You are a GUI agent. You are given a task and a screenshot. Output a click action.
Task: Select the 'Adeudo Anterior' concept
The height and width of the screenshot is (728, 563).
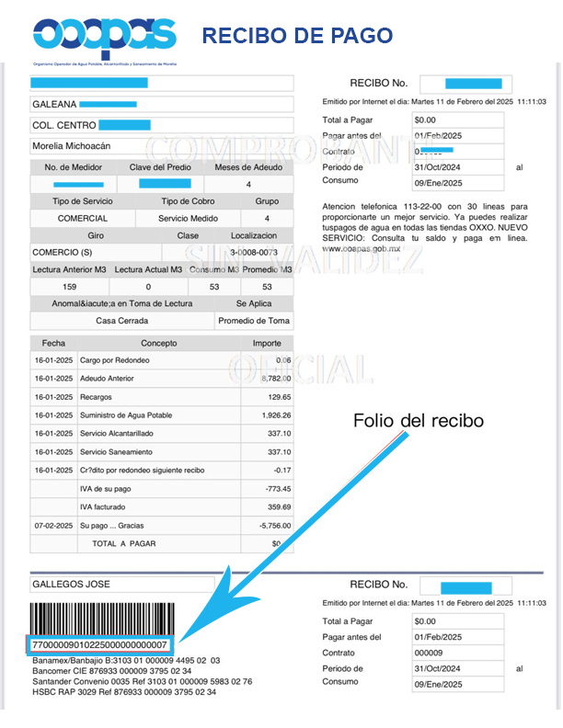tap(107, 379)
